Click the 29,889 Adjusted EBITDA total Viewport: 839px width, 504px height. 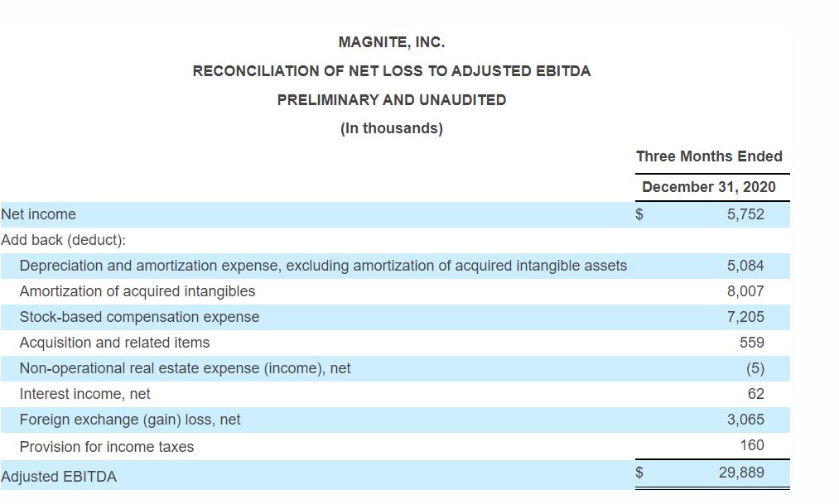click(742, 473)
